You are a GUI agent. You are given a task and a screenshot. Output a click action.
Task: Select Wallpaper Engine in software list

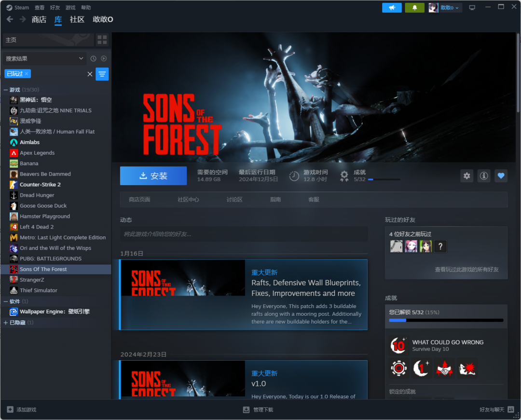point(56,312)
